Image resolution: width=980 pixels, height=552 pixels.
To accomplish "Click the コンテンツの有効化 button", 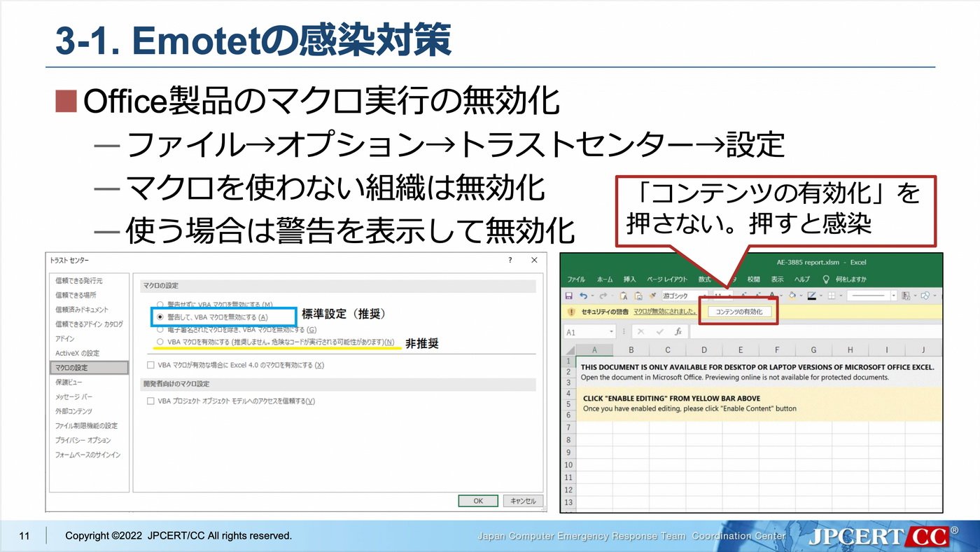I will pyautogui.click(x=739, y=312).
